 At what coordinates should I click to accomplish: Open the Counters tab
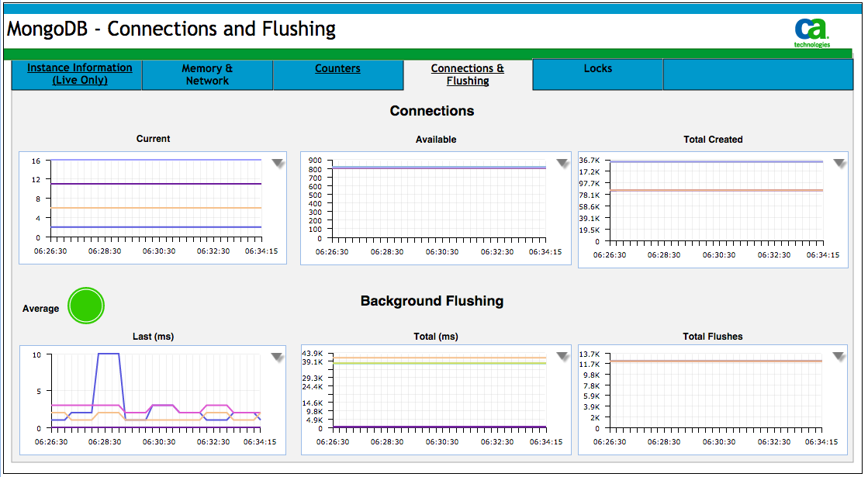pyautogui.click(x=337, y=74)
